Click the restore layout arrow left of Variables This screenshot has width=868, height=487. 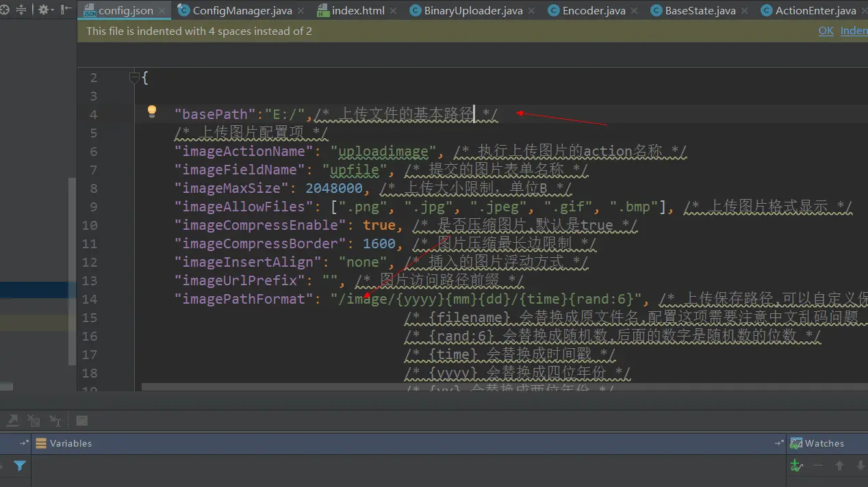tap(25, 443)
